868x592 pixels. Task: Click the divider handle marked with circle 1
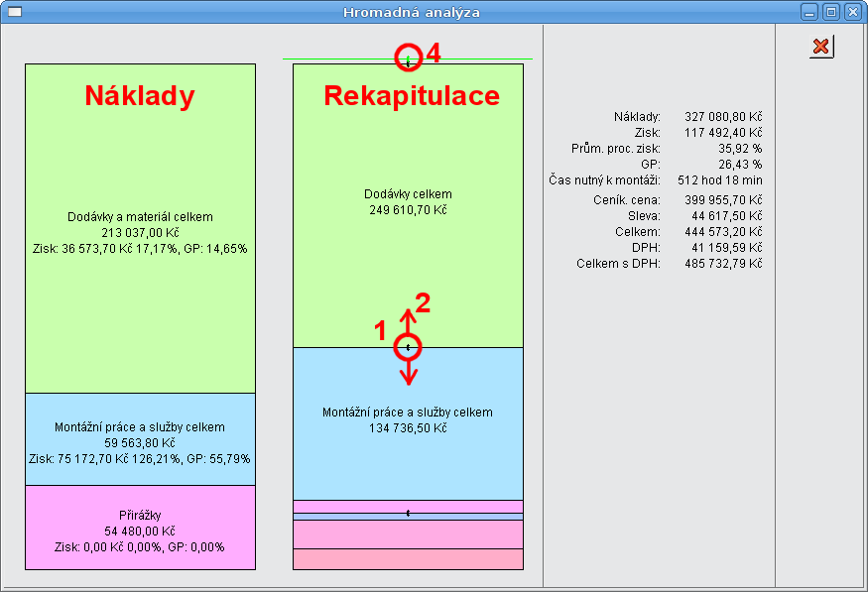pyautogui.click(x=408, y=346)
